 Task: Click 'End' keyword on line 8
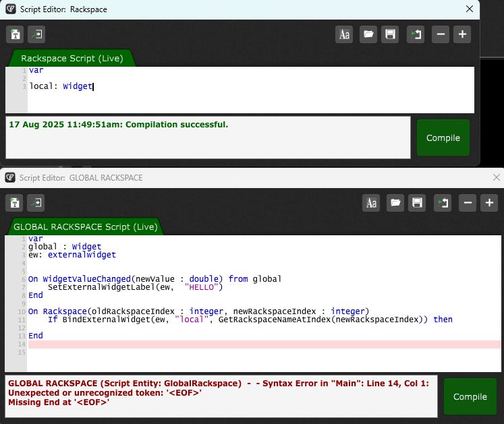(x=36, y=295)
